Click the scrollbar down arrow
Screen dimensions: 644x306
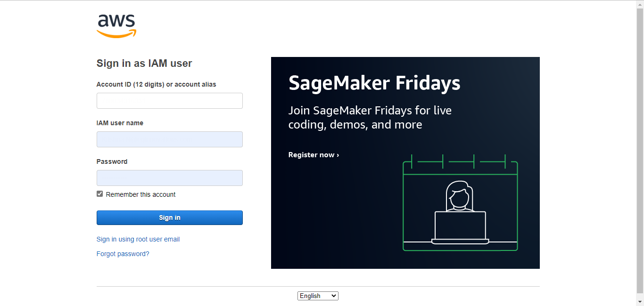point(640,302)
